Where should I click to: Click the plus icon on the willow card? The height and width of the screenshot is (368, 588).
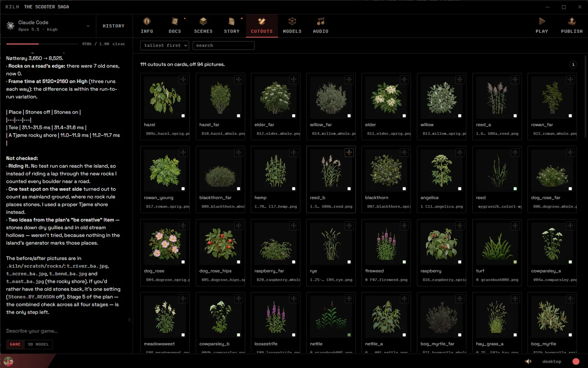coord(460,79)
